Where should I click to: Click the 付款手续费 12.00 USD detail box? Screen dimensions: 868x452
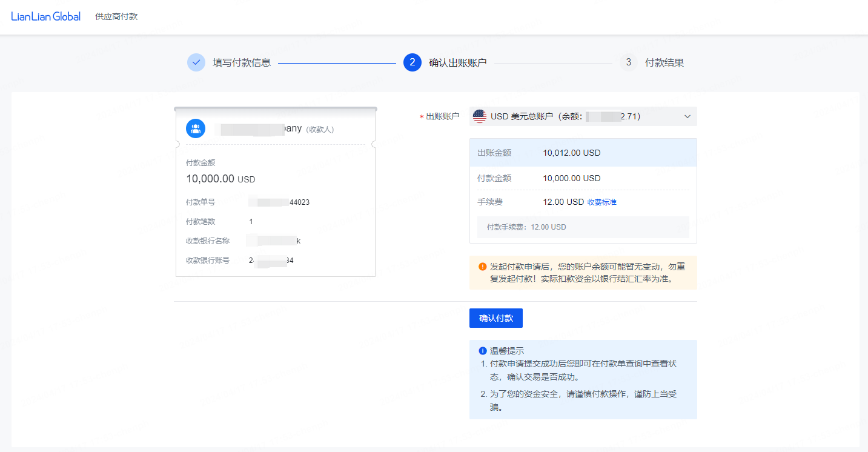point(583,227)
